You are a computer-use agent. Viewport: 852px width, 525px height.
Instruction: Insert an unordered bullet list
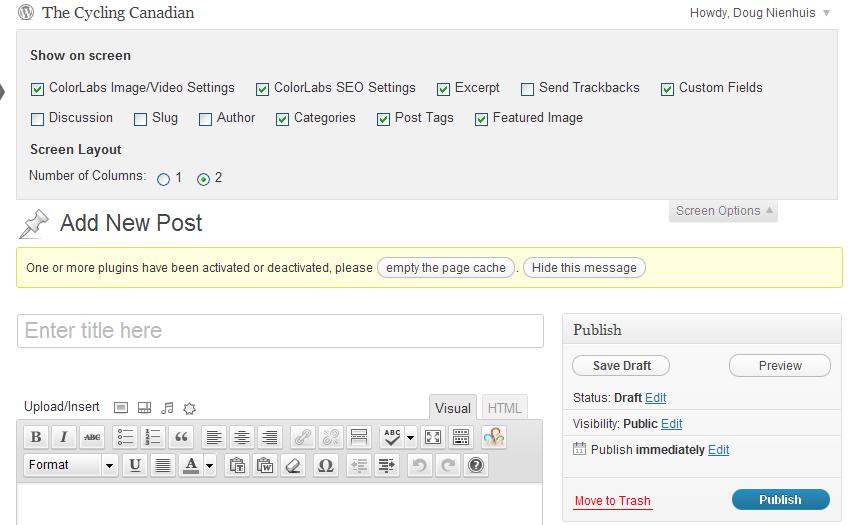point(125,437)
